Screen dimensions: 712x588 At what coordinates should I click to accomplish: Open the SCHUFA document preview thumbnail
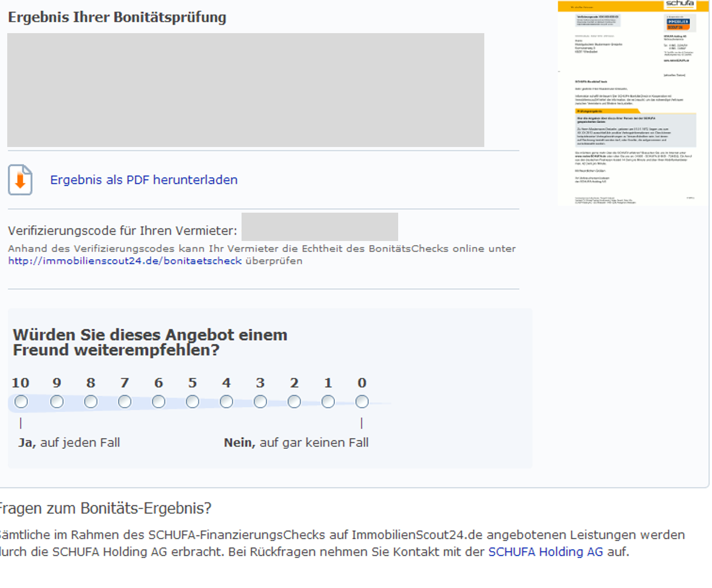click(633, 102)
